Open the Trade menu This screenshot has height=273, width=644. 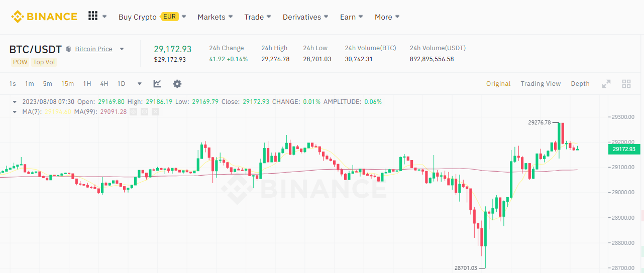tap(258, 17)
